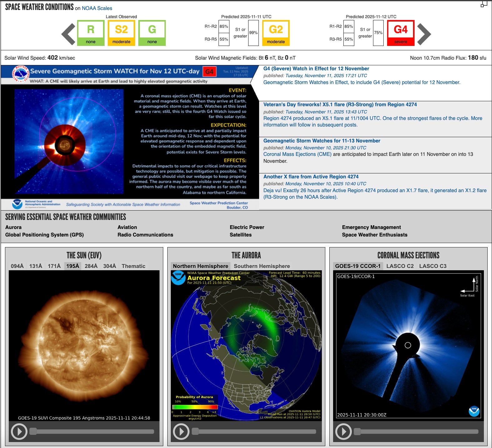Select the GOES-19 CCOR-1 tab

[x=358, y=266]
